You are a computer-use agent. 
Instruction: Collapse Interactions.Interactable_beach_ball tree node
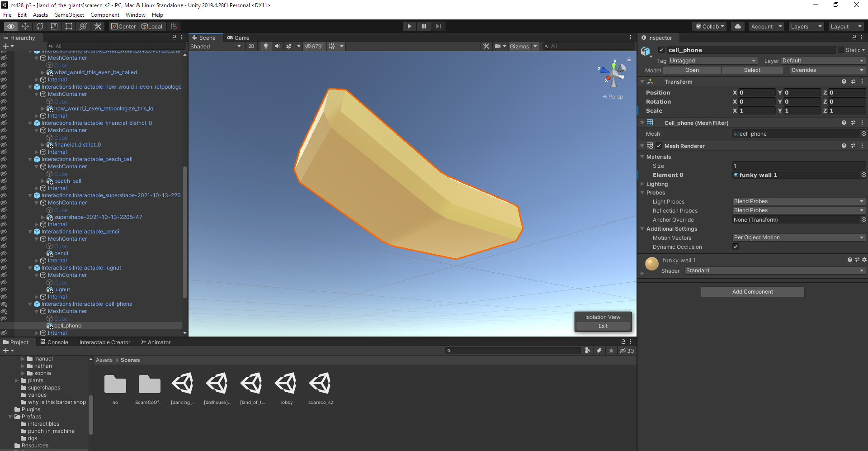point(30,159)
